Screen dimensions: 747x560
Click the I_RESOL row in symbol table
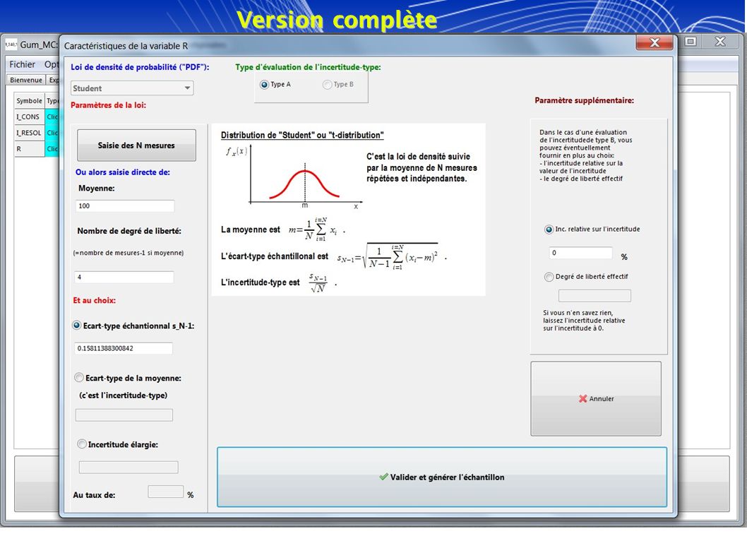tap(29, 133)
